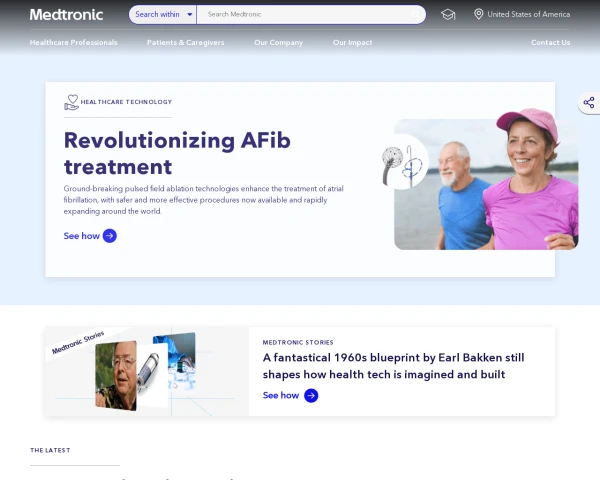Viewport: 600px width, 480px height.
Task: Open the Patients & Caregivers menu
Action: pos(186,42)
